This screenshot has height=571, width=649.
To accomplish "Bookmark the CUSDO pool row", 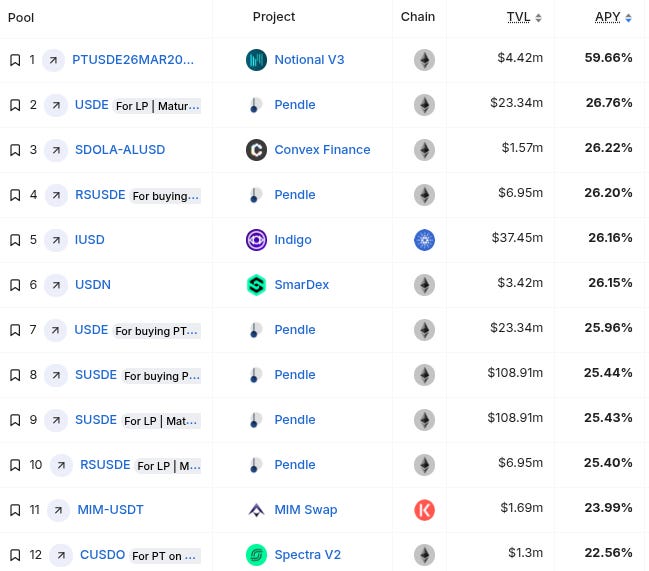I will tap(15, 555).
